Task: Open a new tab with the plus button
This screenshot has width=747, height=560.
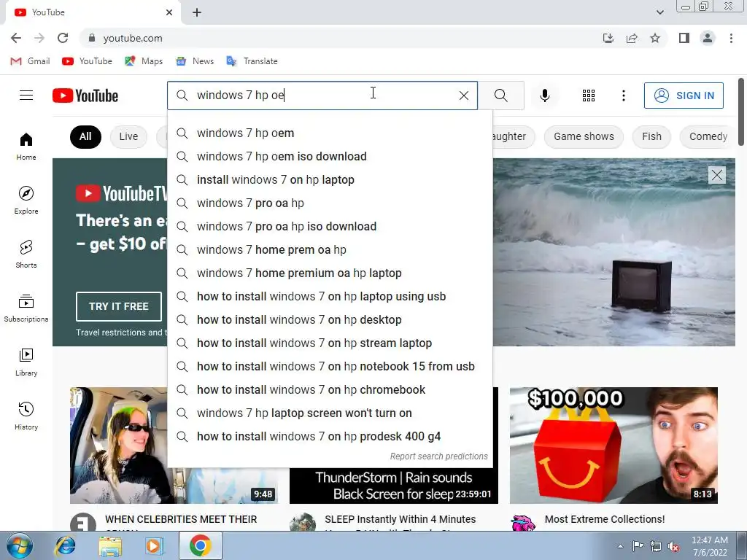Action: pos(197,12)
